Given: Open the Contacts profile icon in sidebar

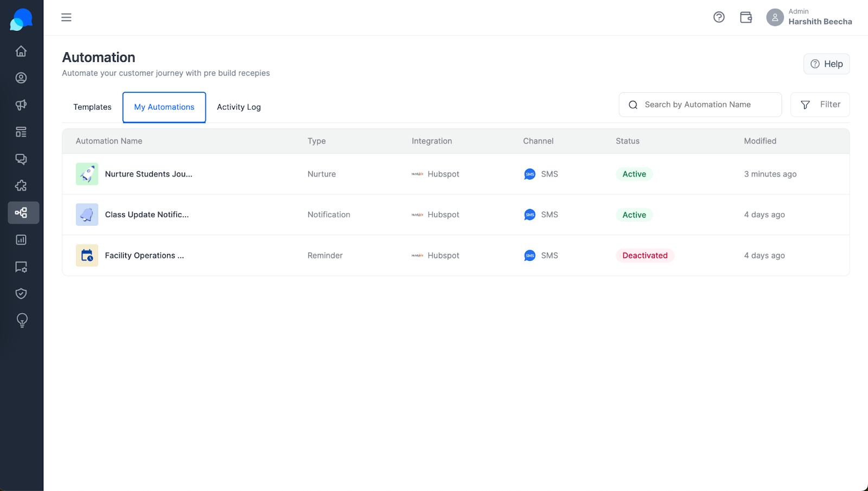Looking at the screenshot, I should coord(21,78).
